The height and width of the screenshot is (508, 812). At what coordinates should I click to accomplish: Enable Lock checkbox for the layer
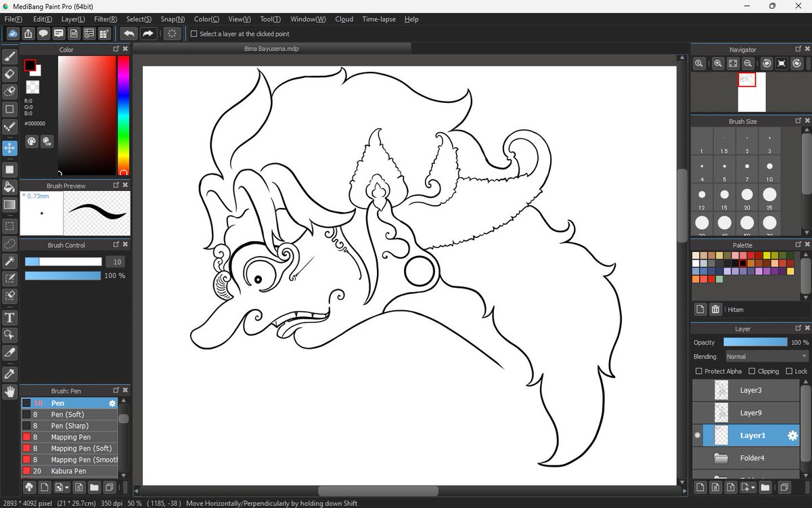(x=790, y=371)
